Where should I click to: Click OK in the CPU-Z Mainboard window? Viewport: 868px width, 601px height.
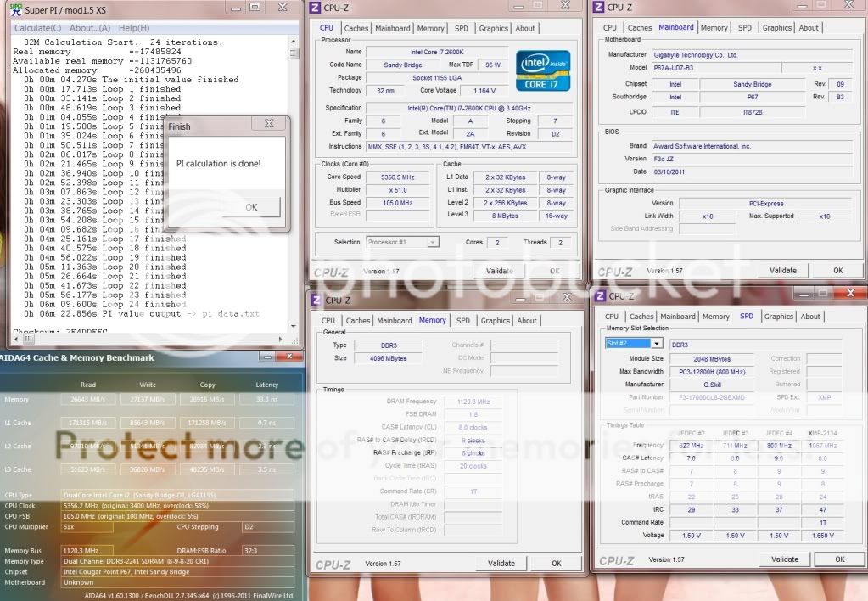pyautogui.click(x=838, y=271)
